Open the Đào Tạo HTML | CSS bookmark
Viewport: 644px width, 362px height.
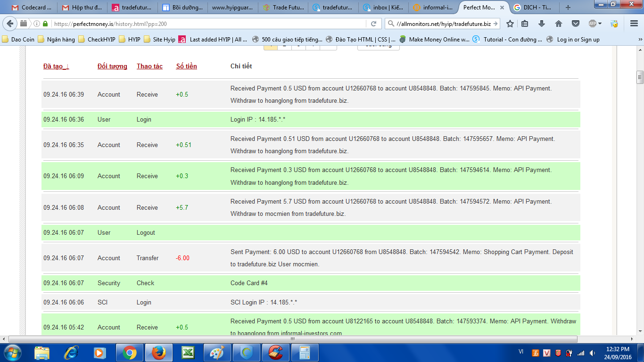pos(361,40)
